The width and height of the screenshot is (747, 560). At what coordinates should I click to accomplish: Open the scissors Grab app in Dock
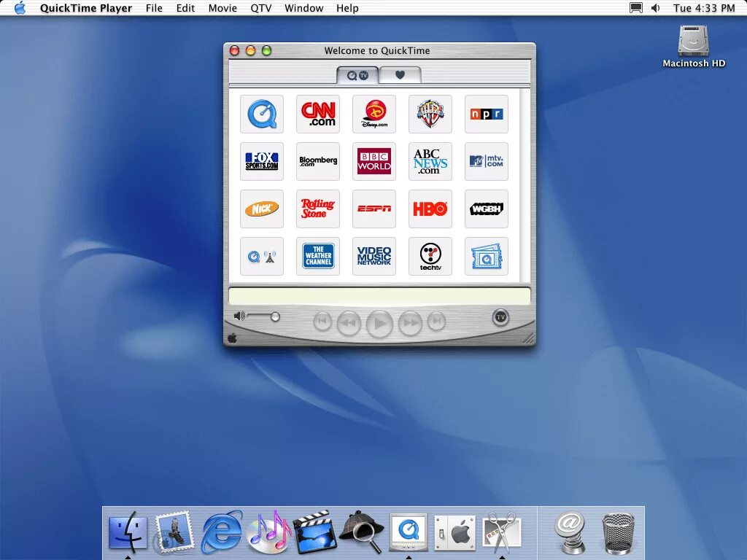(x=502, y=532)
